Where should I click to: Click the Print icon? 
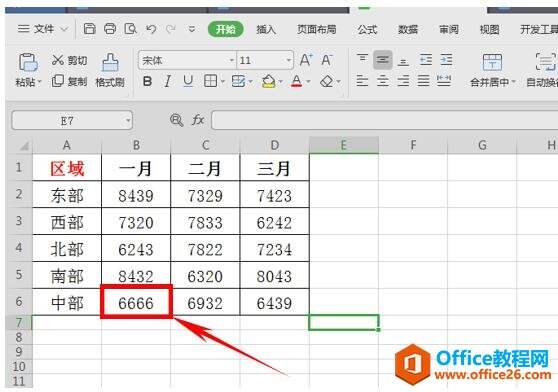coord(110,29)
